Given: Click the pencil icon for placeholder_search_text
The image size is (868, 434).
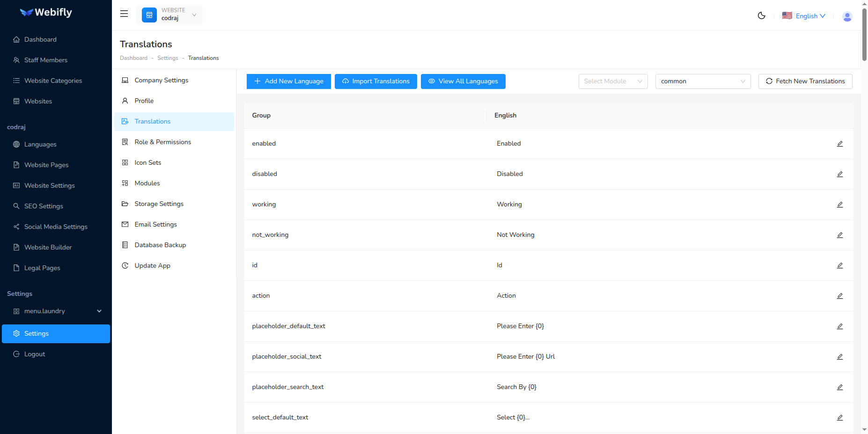Looking at the screenshot, I should click(x=839, y=387).
